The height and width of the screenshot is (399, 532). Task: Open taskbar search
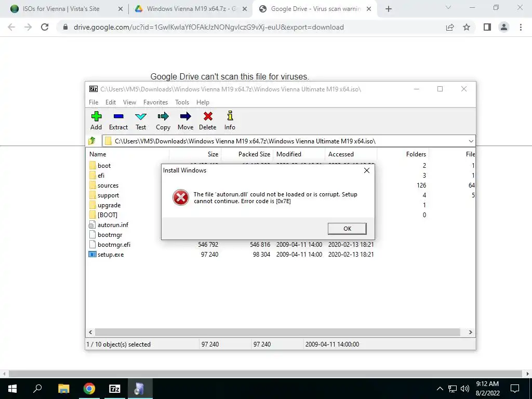tap(37, 389)
